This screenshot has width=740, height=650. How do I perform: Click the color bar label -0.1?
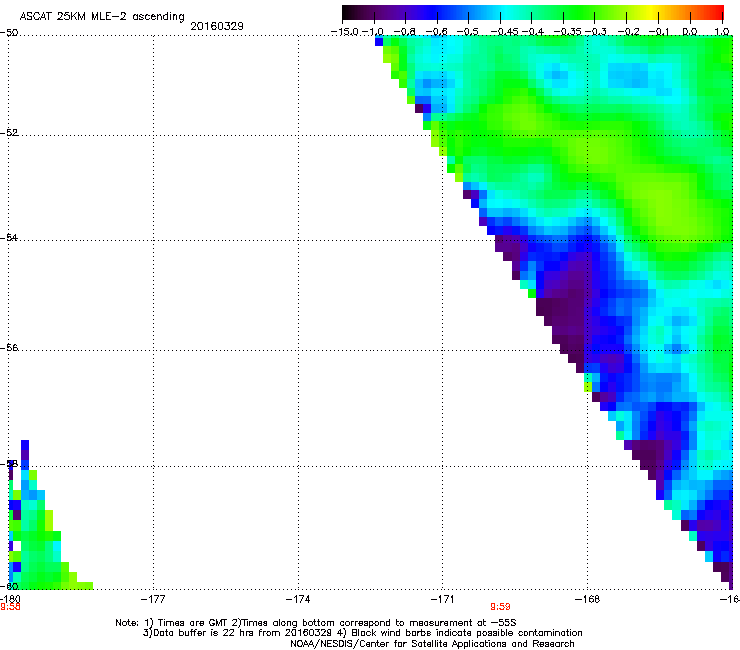[659, 32]
